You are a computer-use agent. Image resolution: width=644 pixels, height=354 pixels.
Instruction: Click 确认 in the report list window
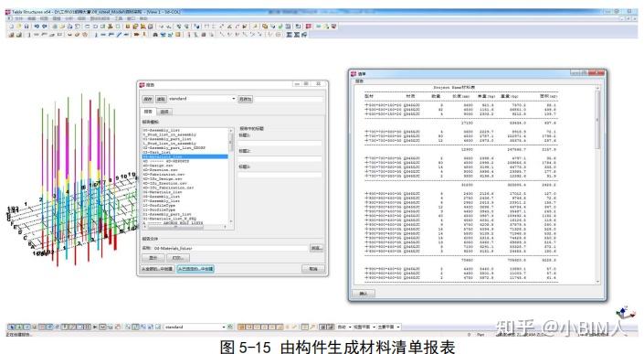click(x=364, y=293)
